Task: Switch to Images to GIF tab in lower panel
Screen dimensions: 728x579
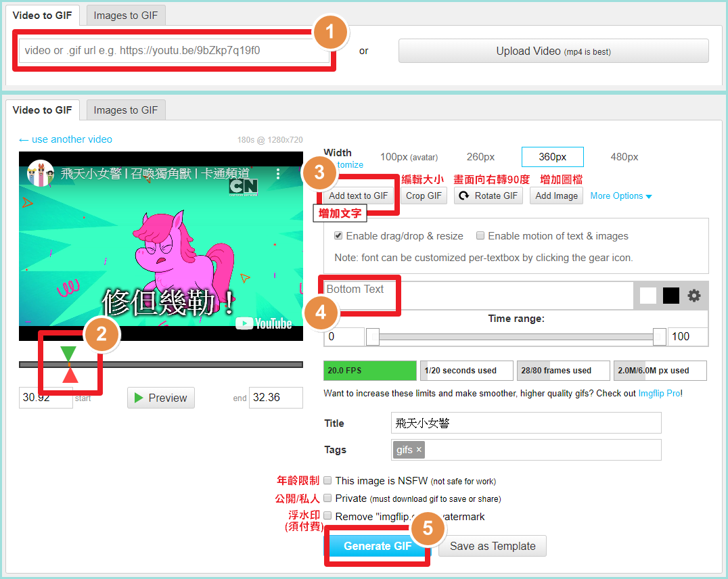Action: point(126,110)
